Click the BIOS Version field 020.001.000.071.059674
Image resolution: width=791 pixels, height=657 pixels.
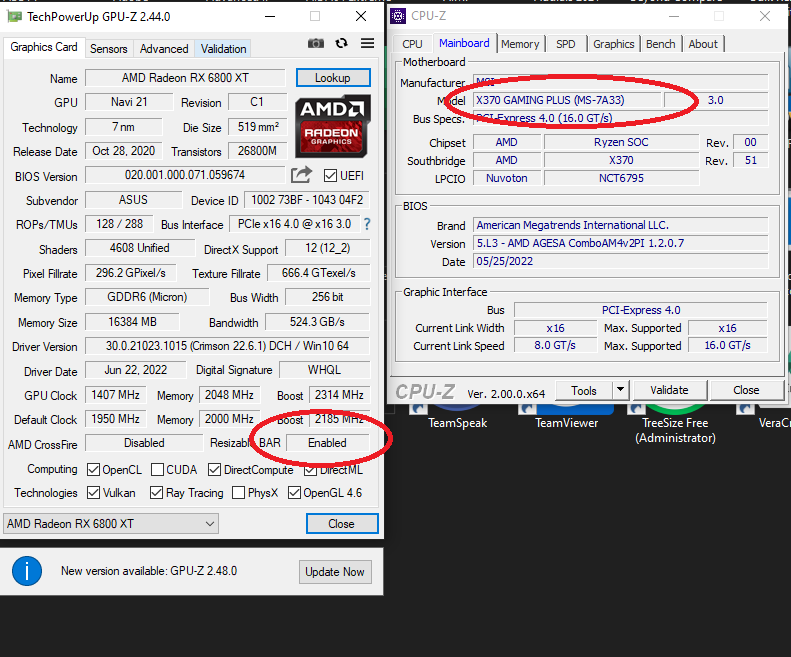[x=185, y=175]
